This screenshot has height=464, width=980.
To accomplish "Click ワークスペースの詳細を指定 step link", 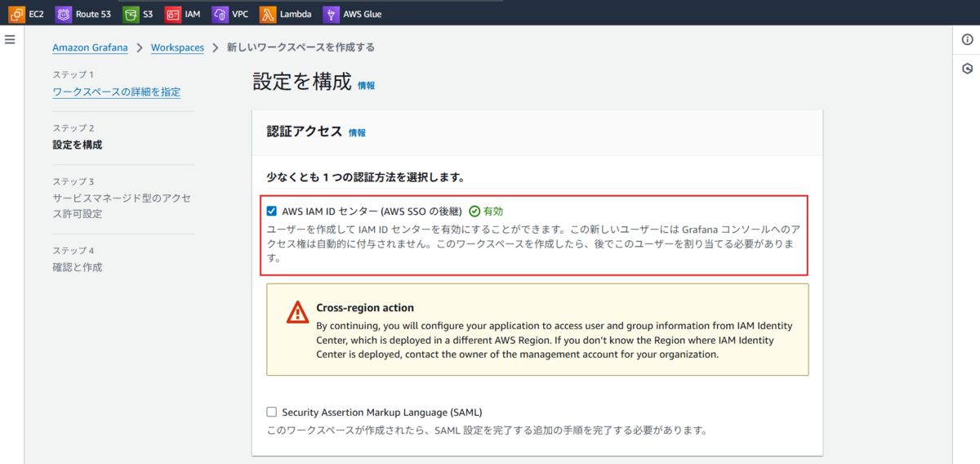I will pyautogui.click(x=117, y=92).
